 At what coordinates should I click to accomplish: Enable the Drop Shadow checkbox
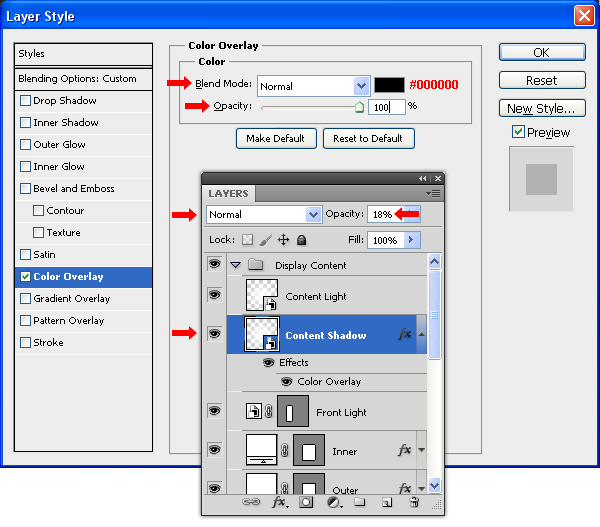coord(26,101)
